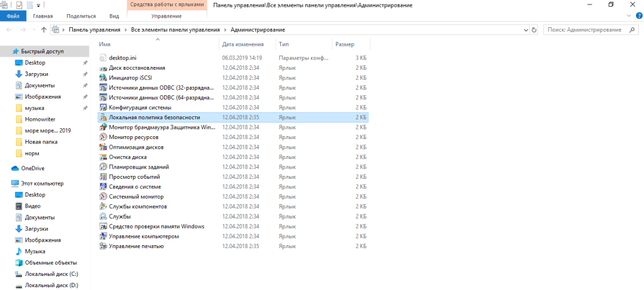Open the recent locations dropdown arrow
Viewport: 644px width, 290px height.
35,30
